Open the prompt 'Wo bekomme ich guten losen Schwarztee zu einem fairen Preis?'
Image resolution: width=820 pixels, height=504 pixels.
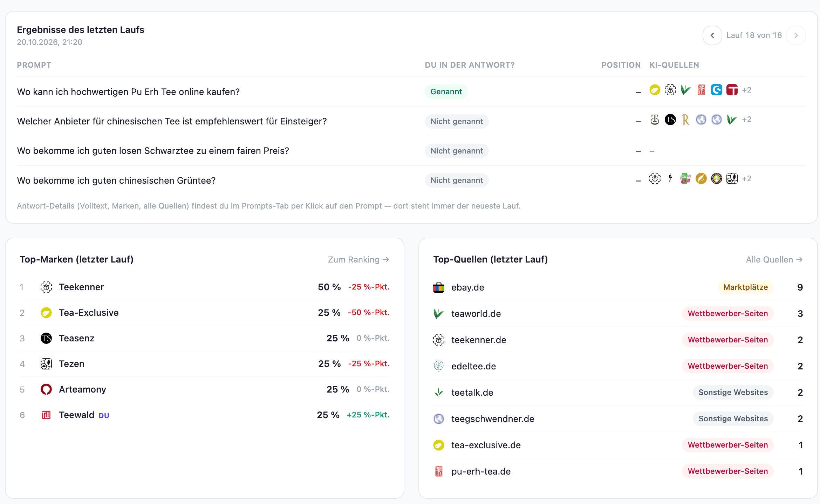[x=153, y=151]
